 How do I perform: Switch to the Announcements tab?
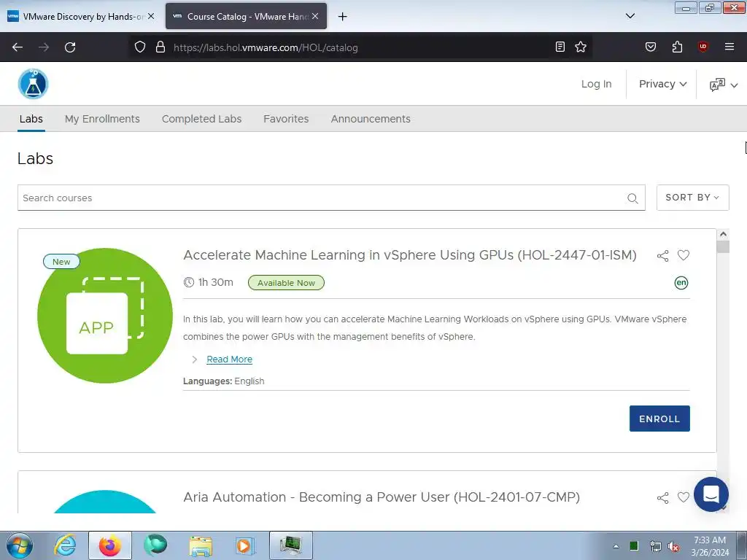coord(371,119)
